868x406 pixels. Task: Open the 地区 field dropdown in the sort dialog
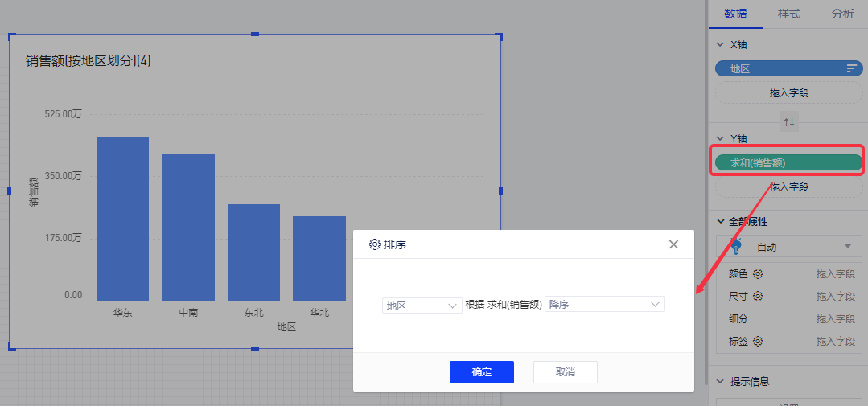(x=422, y=306)
